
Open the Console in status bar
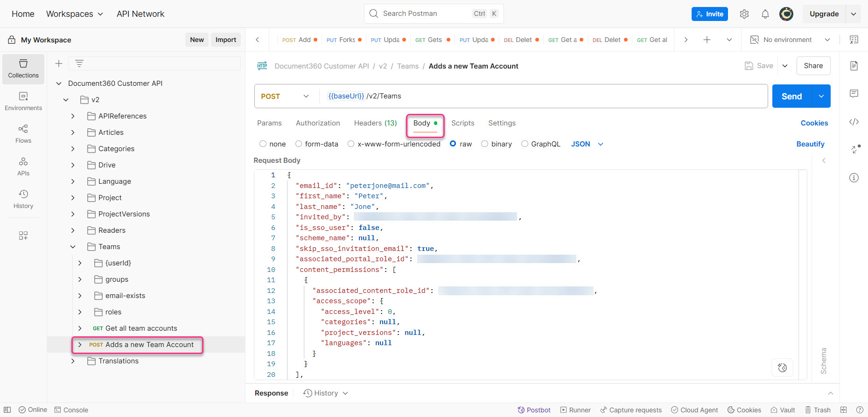(71, 410)
